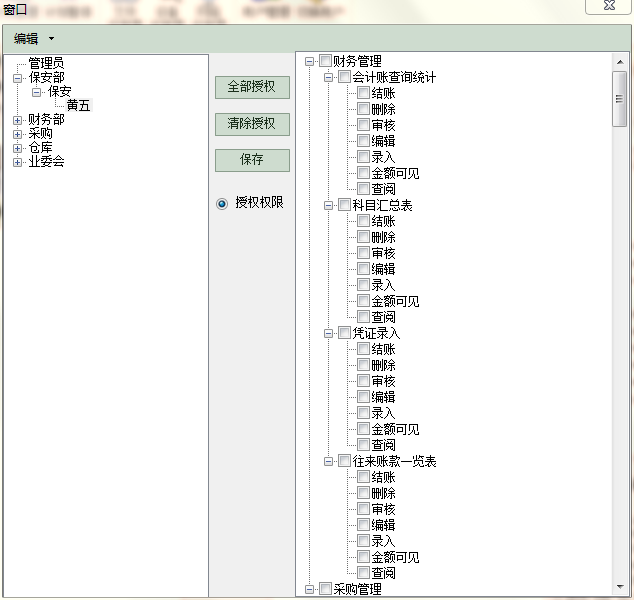Check 删除 under 凭证录入
The width and height of the screenshot is (634, 600).
[363, 364]
